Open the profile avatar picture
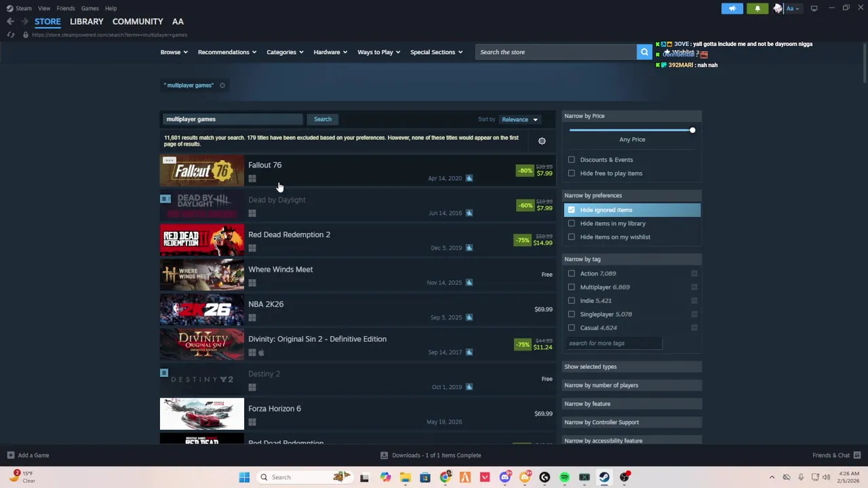868x488 pixels. tap(778, 8)
